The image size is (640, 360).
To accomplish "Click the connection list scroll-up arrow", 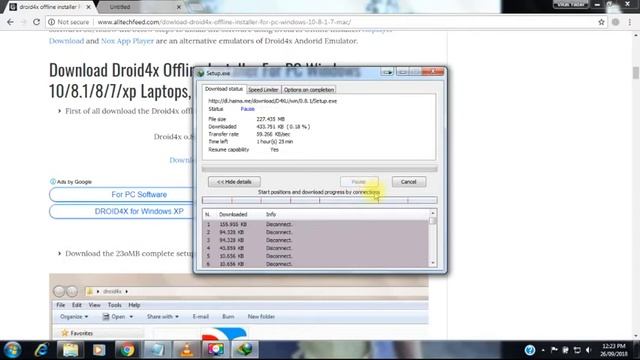I will point(433,213).
